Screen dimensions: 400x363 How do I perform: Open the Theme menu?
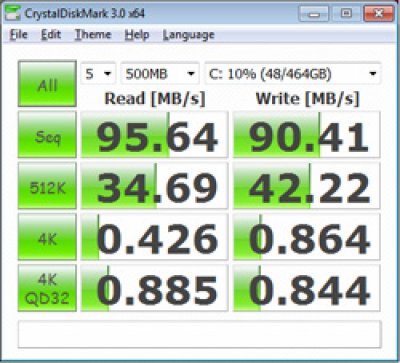click(93, 35)
